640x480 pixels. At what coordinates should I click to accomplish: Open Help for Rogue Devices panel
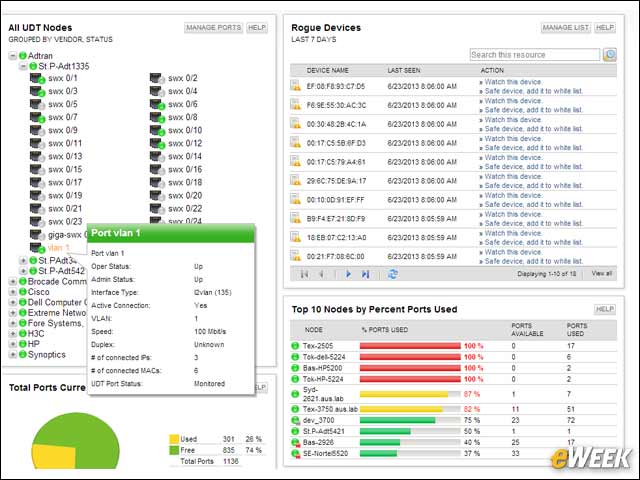(x=605, y=28)
